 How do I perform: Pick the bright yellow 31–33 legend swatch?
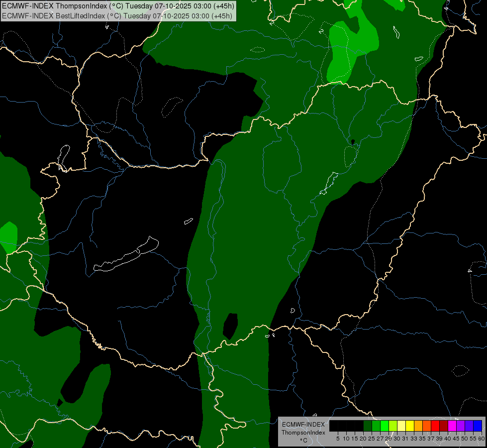pos(410,426)
